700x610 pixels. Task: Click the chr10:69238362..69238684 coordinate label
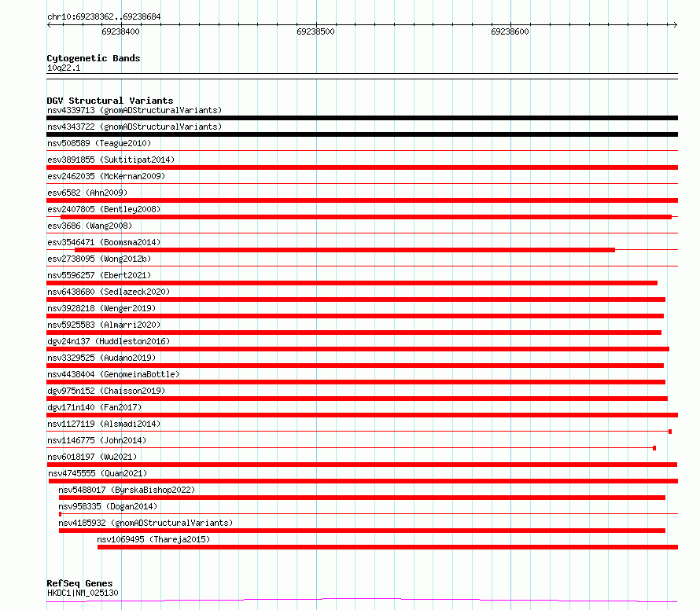pyautogui.click(x=104, y=17)
